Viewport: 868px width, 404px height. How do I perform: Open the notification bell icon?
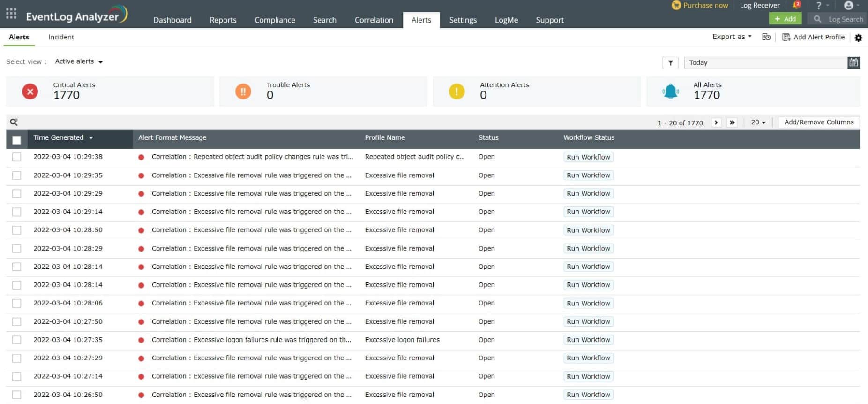[796, 5]
